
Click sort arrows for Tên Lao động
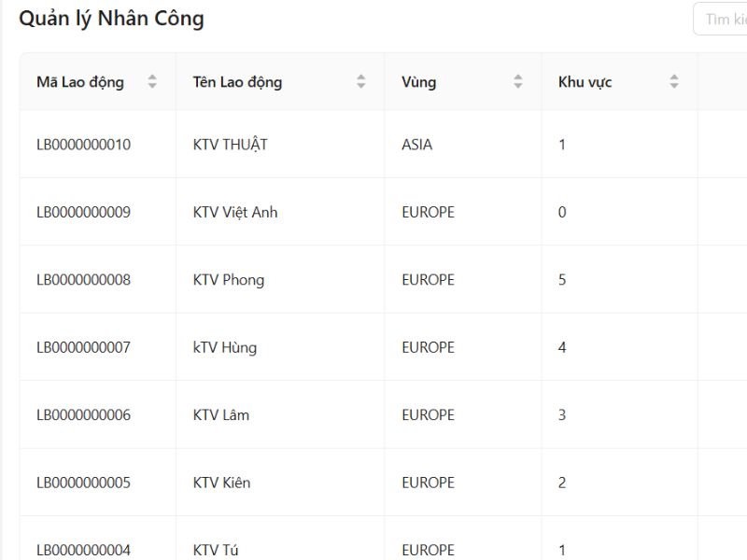360,82
